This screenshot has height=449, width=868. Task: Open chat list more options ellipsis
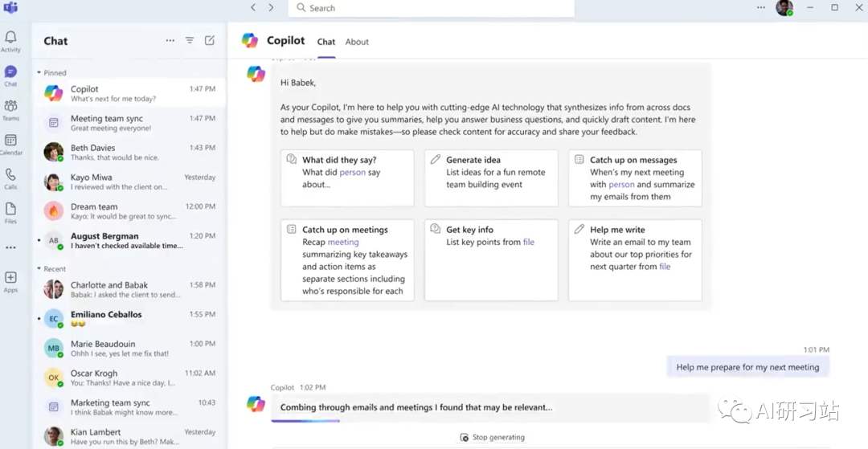pyautogui.click(x=170, y=40)
